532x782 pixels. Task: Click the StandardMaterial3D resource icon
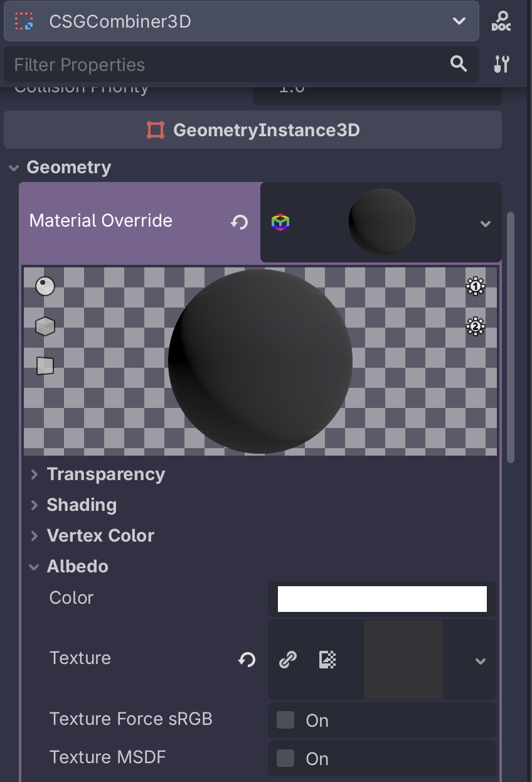point(282,221)
